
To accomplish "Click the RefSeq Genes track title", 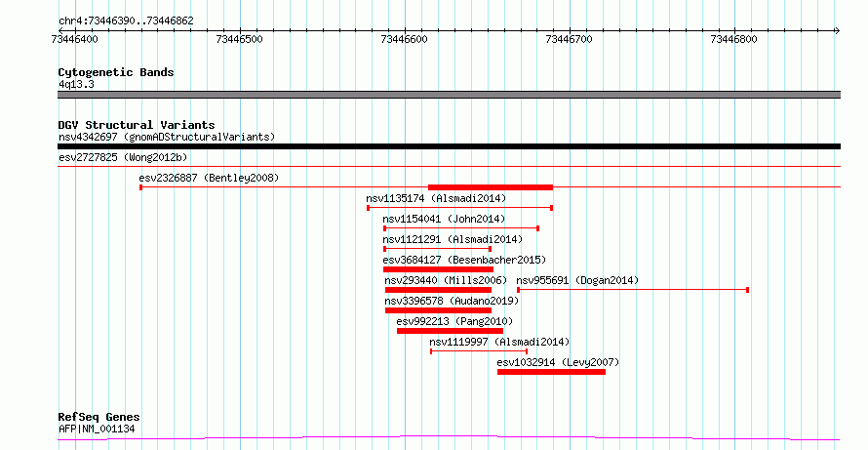I will click(x=99, y=417).
